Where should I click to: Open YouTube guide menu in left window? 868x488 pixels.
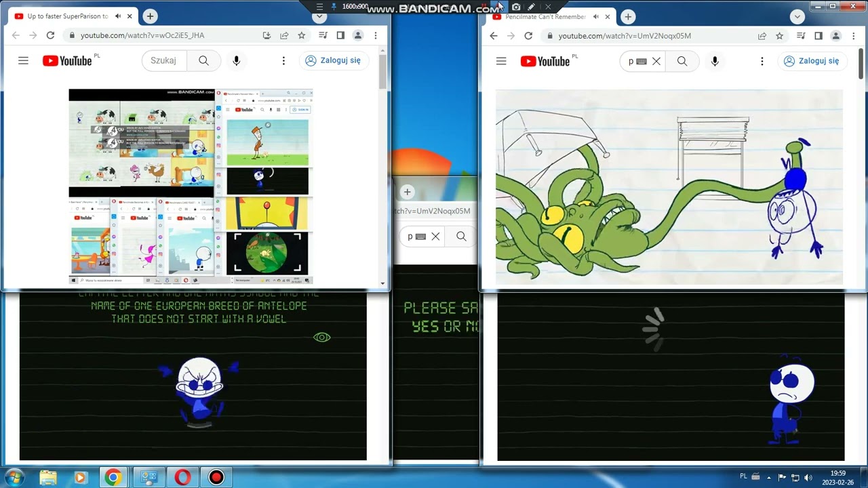click(23, 60)
